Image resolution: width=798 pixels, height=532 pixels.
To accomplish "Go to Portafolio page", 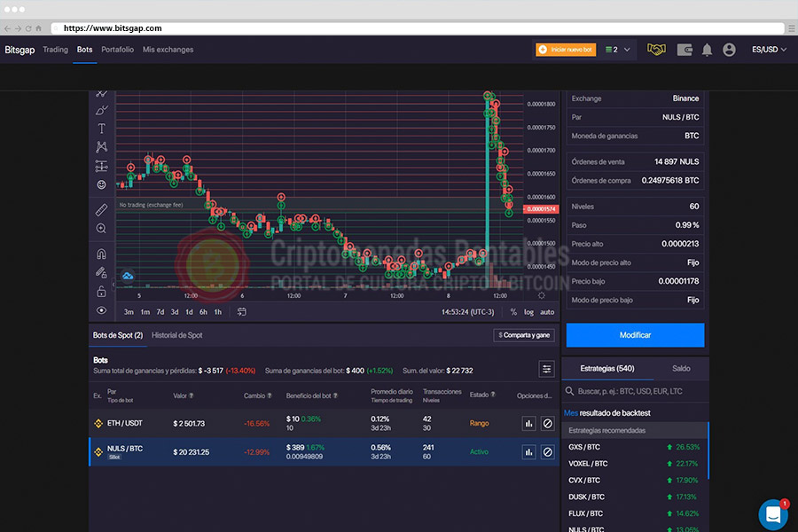I will tap(118, 50).
